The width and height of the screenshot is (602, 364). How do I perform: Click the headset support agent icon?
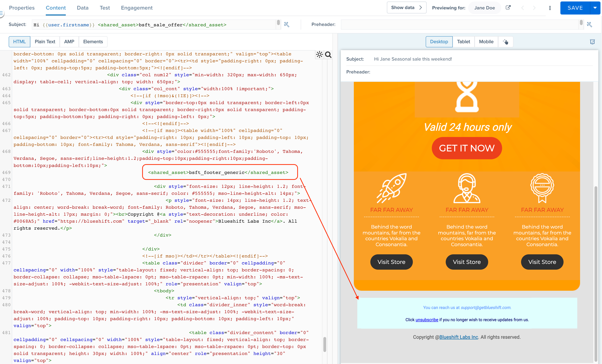click(x=467, y=188)
